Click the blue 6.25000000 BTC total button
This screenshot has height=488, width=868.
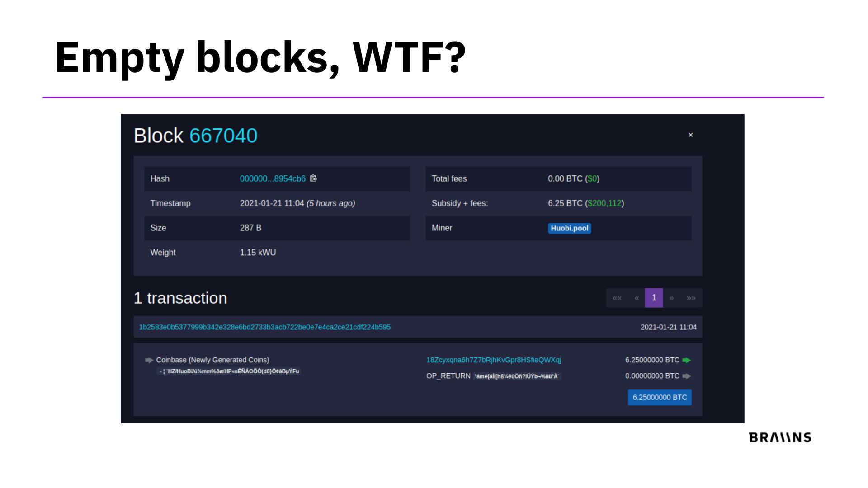coord(660,397)
